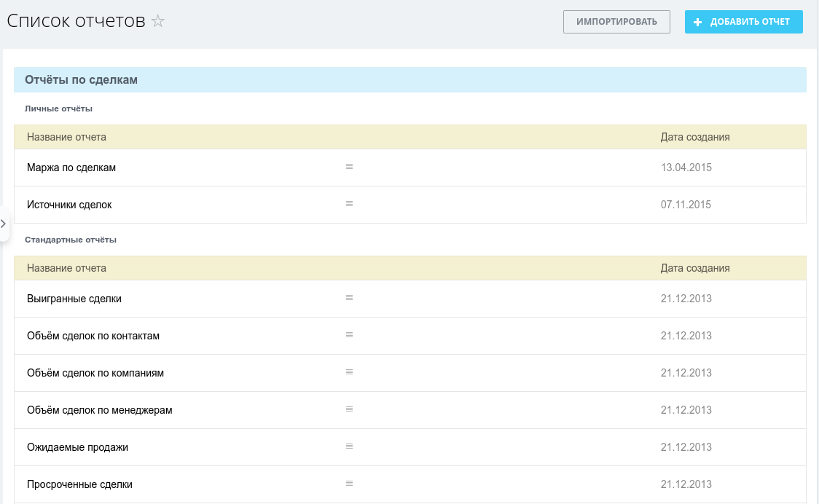Viewport: 819px width, 504px height.
Task: Click the date of Объём сделок по компаниям
Action: 686,373
